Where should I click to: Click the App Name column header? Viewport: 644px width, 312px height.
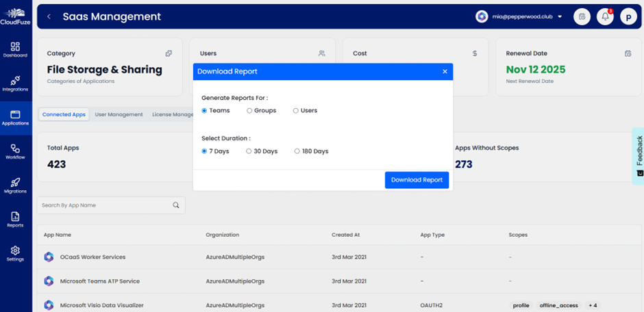58,235
